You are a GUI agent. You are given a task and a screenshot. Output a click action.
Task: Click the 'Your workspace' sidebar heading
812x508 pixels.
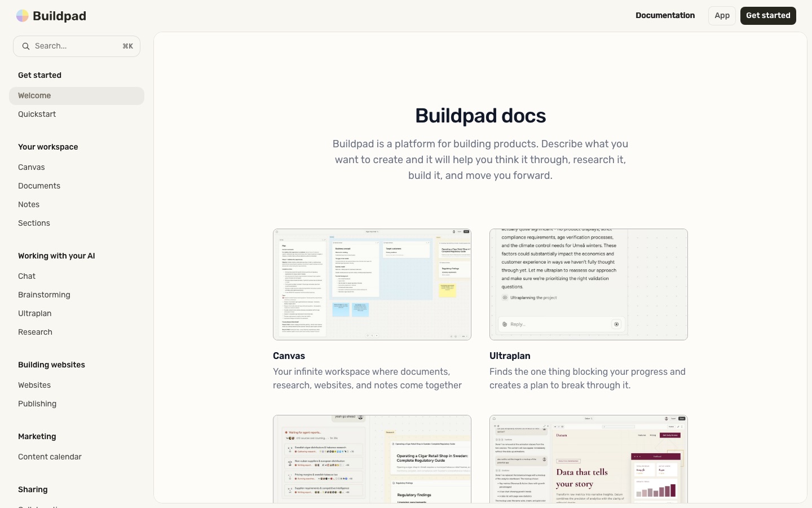48,147
